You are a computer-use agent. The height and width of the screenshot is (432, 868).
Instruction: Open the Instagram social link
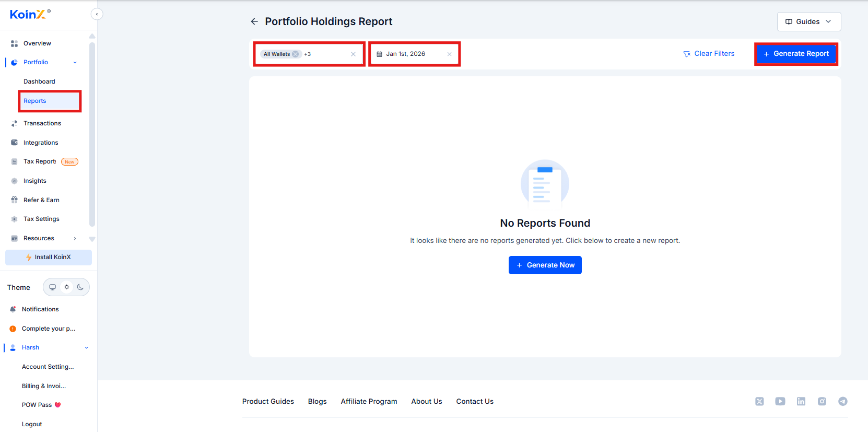(x=822, y=401)
